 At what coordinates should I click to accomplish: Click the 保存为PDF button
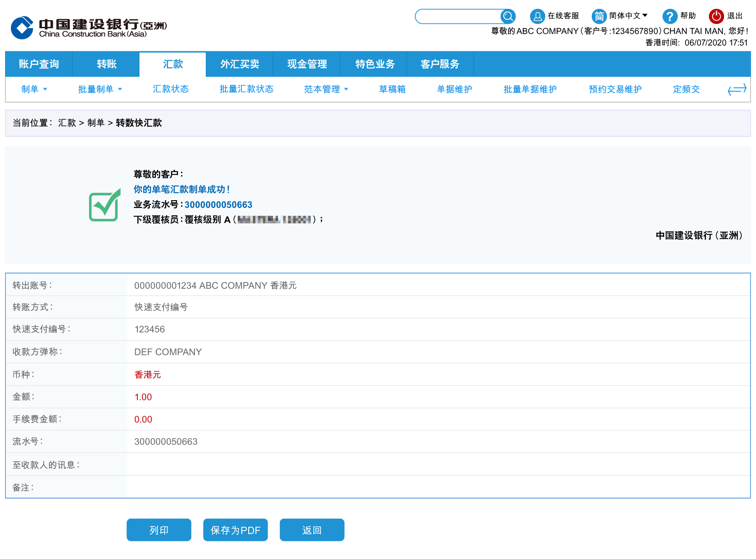point(235,530)
